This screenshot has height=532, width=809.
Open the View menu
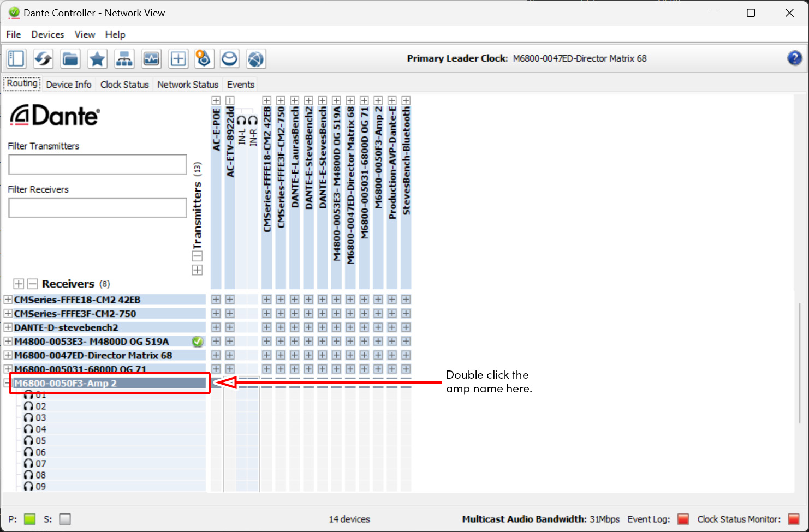pyautogui.click(x=85, y=34)
